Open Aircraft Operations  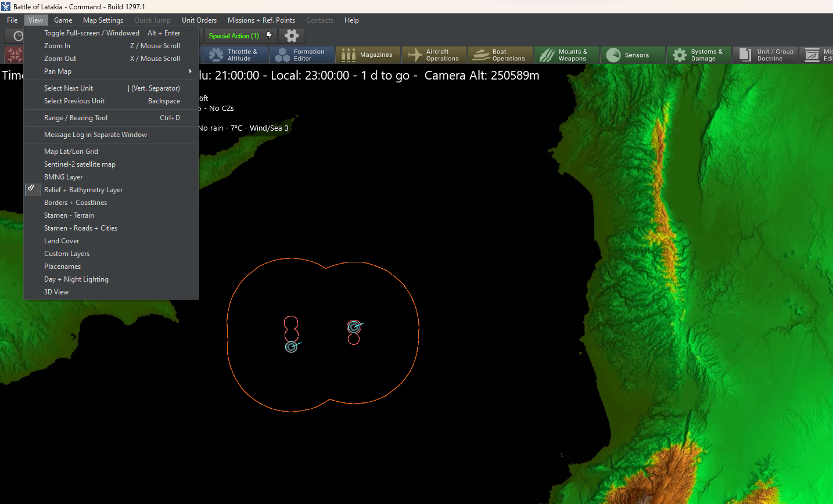click(x=435, y=55)
